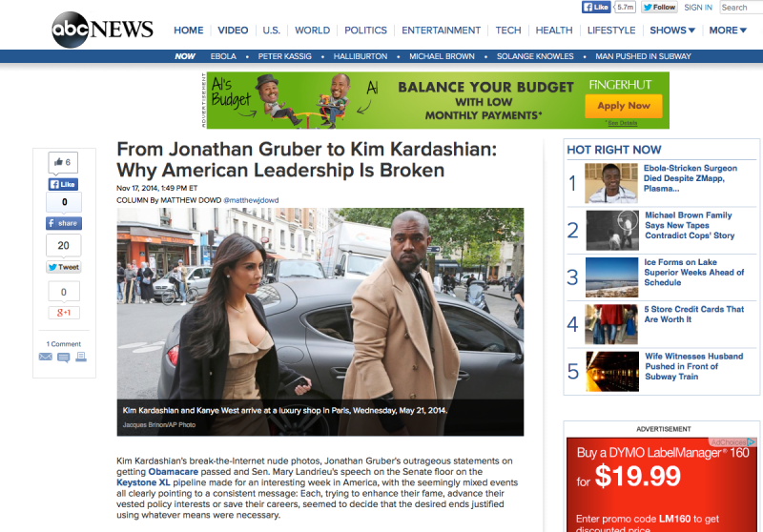Like ABC News page on Facebook header
Viewport: 763px width, 532px height.
pyautogui.click(x=595, y=8)
